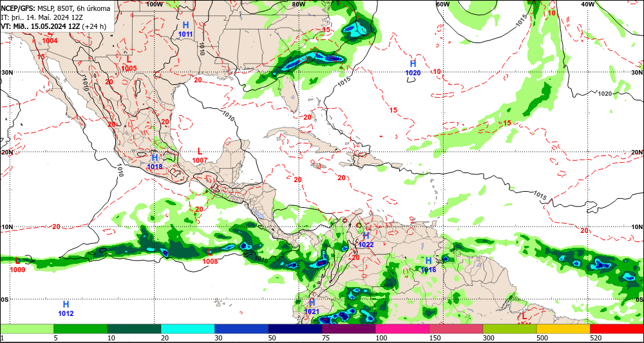The width and height of the screenshot is (644, 343).
Task: Click the 1020 isobar label near right edge
Action: coord(605,94)
